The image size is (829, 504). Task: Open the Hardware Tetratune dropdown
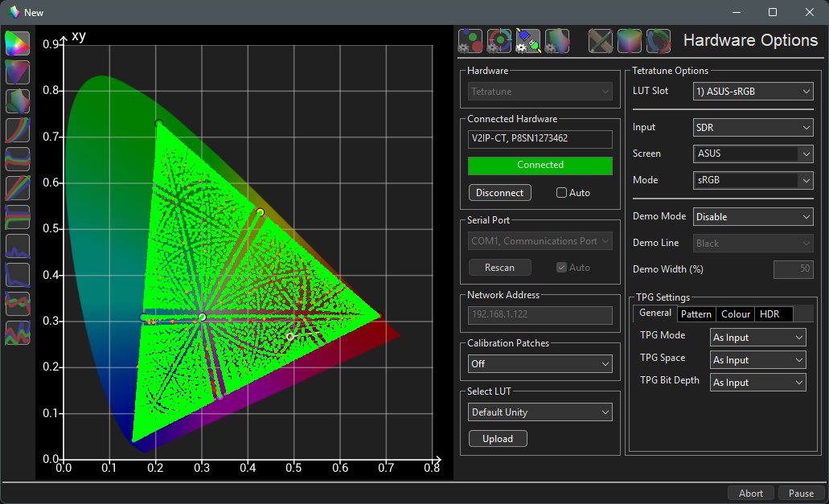540,92
